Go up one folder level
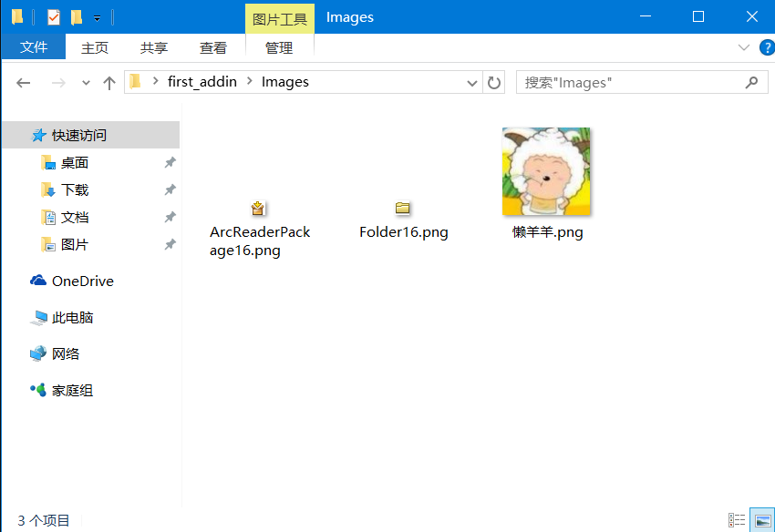Viewport: 775px width, 532px height. point(109,83)
